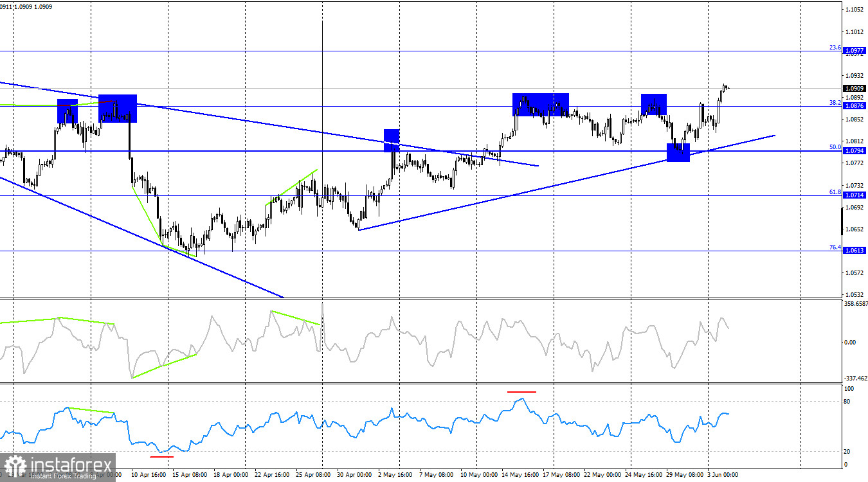Click the 1.0932 price axis value
The height and width of the screenshot is (482, 868).
pos(854,75)
